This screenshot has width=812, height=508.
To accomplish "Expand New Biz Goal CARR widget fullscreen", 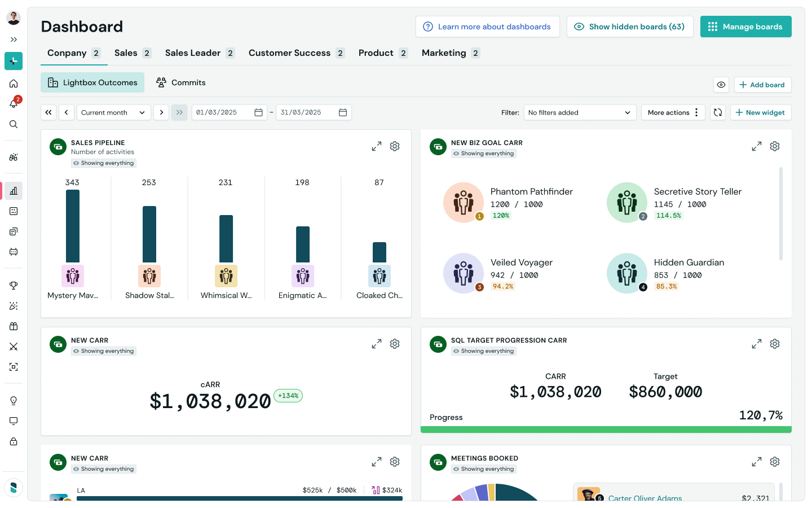I will tap(757, 146).
